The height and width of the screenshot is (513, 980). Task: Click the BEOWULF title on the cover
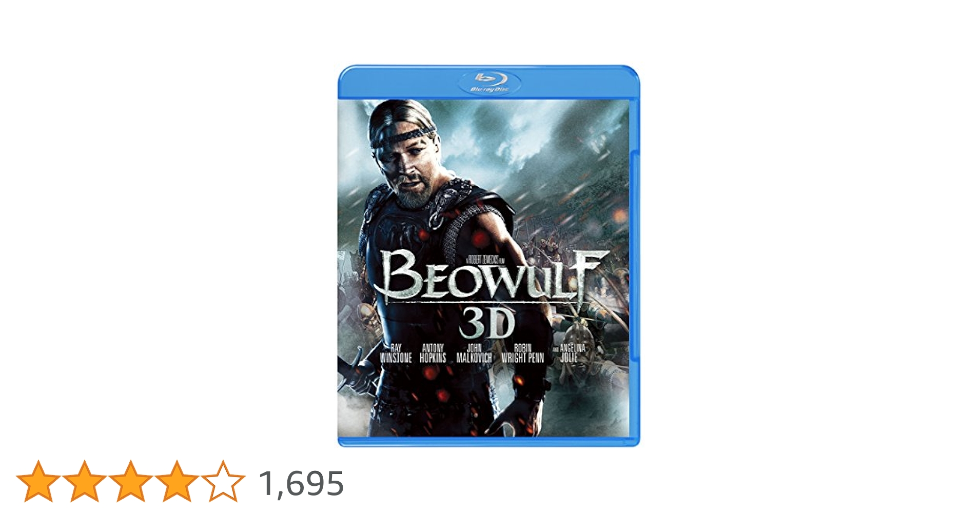pos(490,278)
